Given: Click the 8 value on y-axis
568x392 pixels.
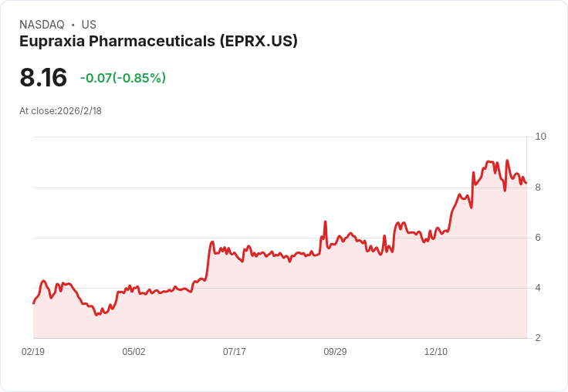Looking at the screenshot, I should pyautogui.click(x=538, y=188).
